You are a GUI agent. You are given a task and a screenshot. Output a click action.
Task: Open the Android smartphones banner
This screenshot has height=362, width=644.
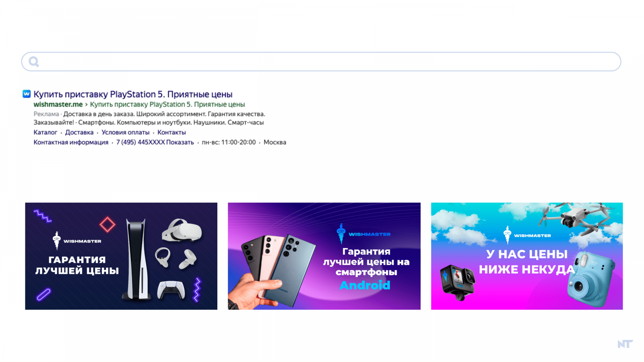(x=324, y=256)
